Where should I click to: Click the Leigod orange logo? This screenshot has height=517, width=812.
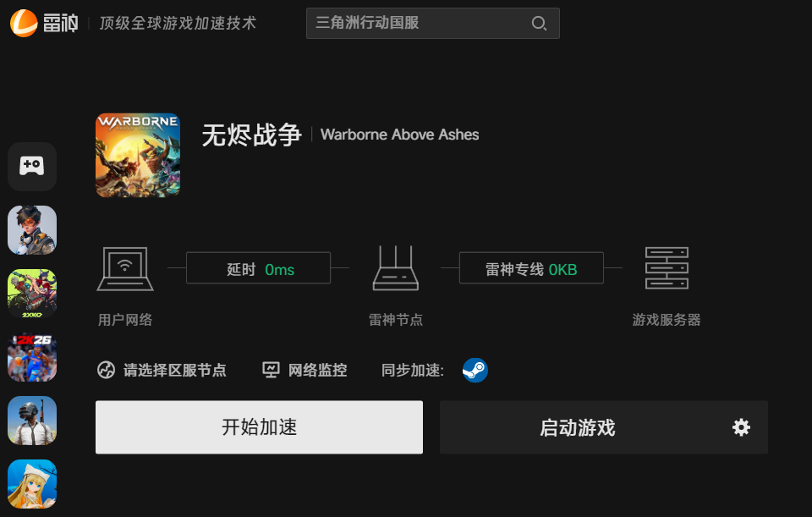point(24,24)
